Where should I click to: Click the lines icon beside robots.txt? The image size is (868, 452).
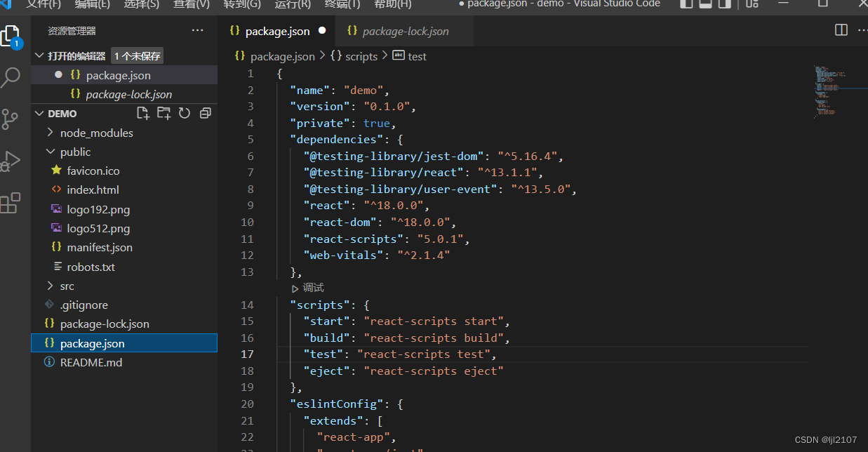58,267
